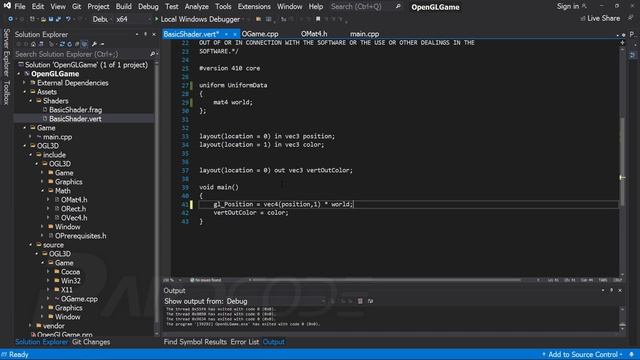Open the Server Explorer side tab

(6, 52)
